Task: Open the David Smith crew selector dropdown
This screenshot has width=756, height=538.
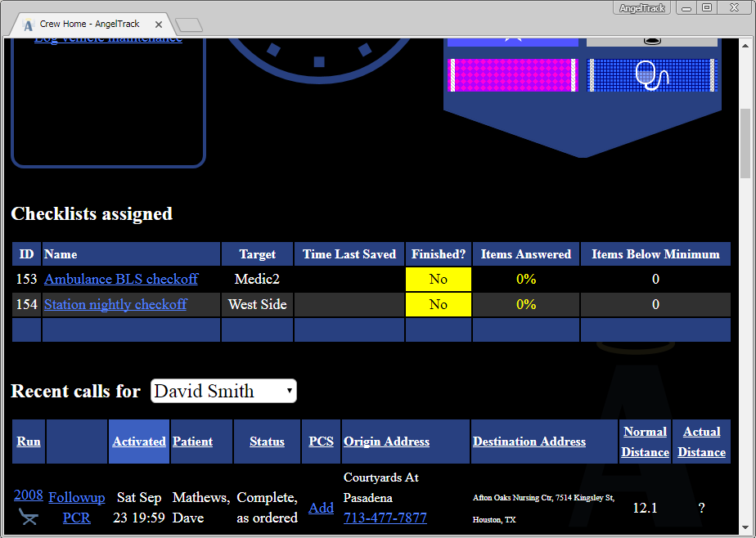Action: pyautogui.click(x=223, y=391)
